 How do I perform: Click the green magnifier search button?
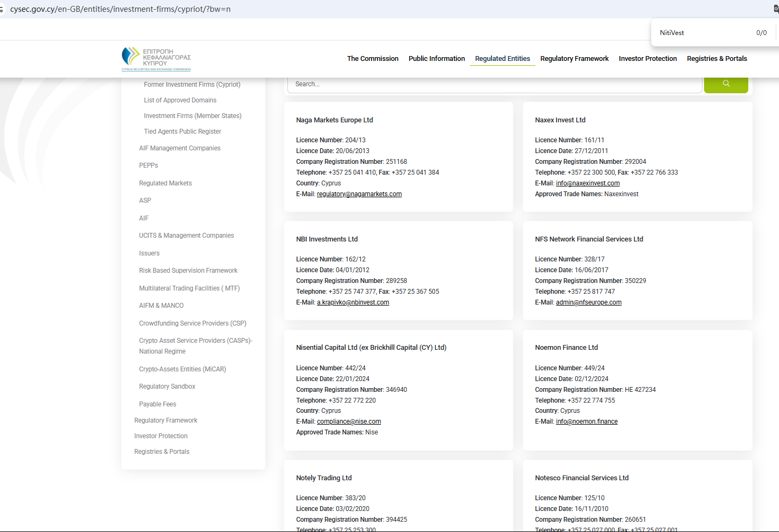(726, 84)
